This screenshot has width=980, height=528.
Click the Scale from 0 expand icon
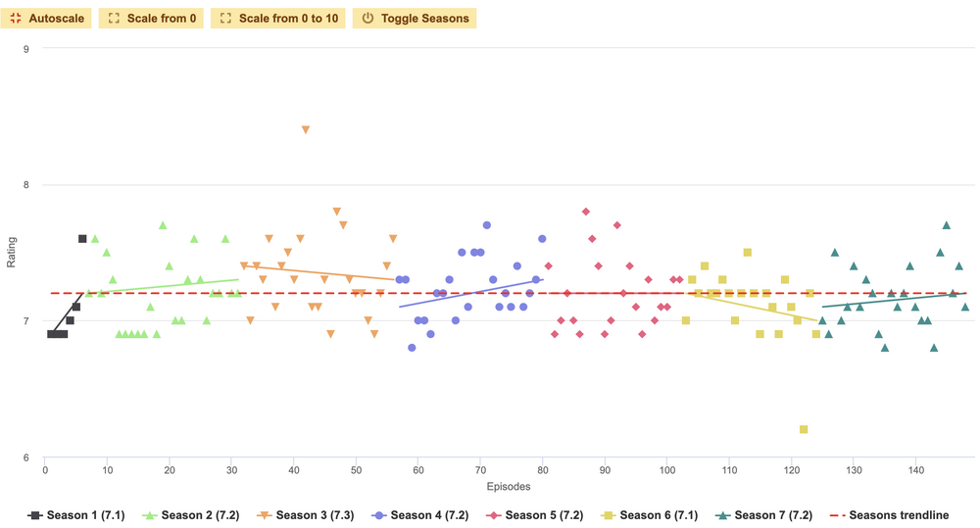coord(115,19)
